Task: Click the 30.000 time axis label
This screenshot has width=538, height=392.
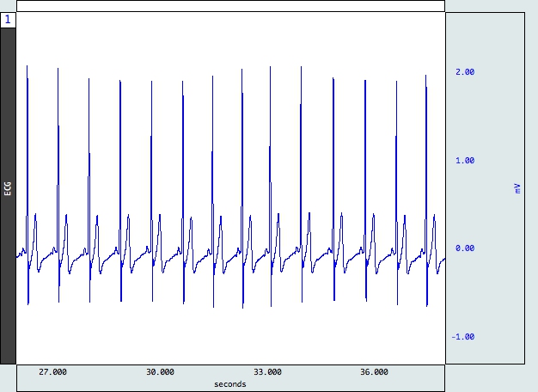Action: 160,372
